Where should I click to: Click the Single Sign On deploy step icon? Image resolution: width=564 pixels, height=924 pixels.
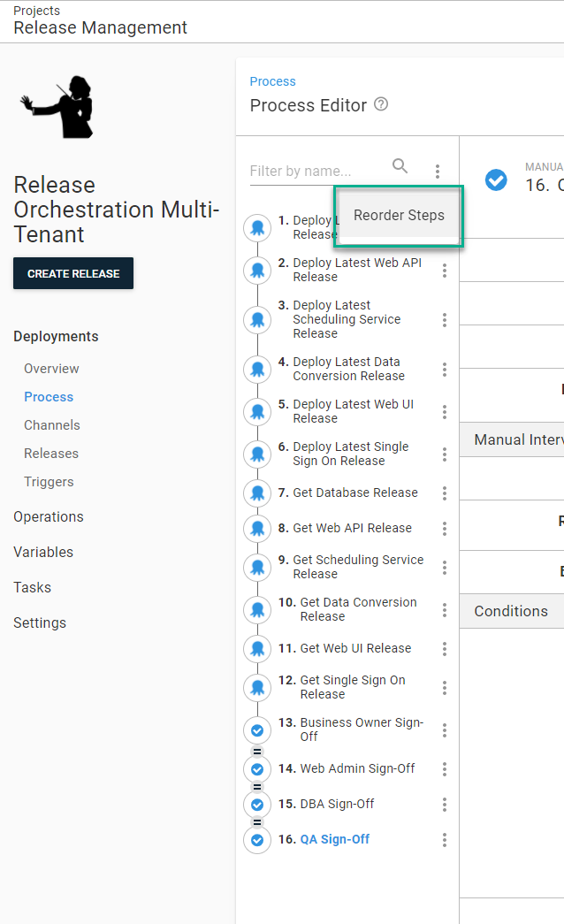click(257, 454)
